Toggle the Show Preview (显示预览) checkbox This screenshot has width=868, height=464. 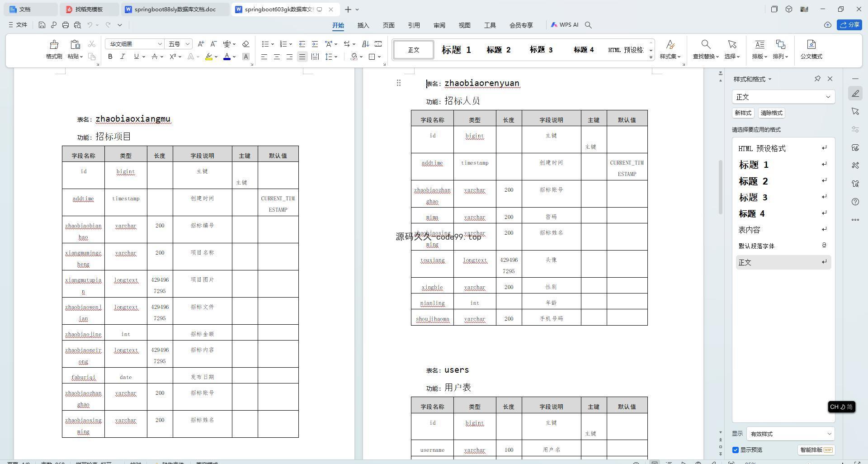point(736,450)
